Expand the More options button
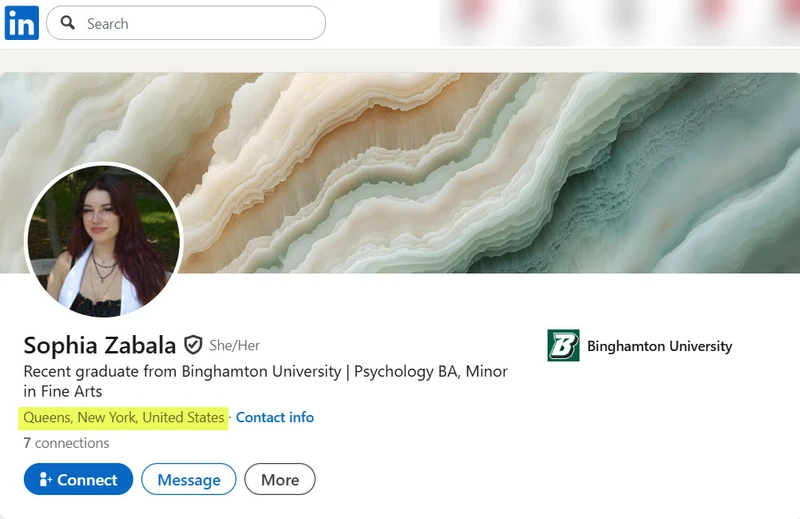Viewport: 800px width, 519px height. tap(280, 479)
